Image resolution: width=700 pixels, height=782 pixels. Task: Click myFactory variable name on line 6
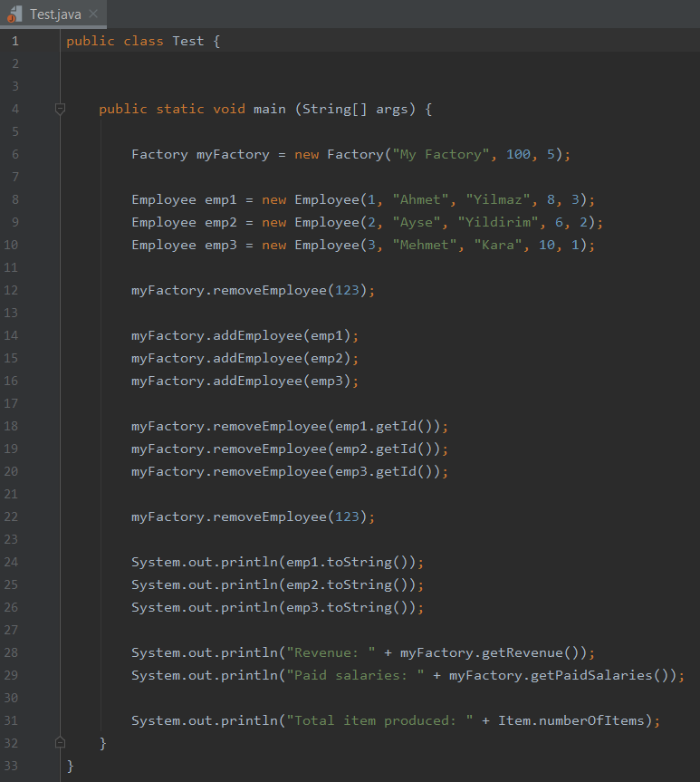point(233,154)
